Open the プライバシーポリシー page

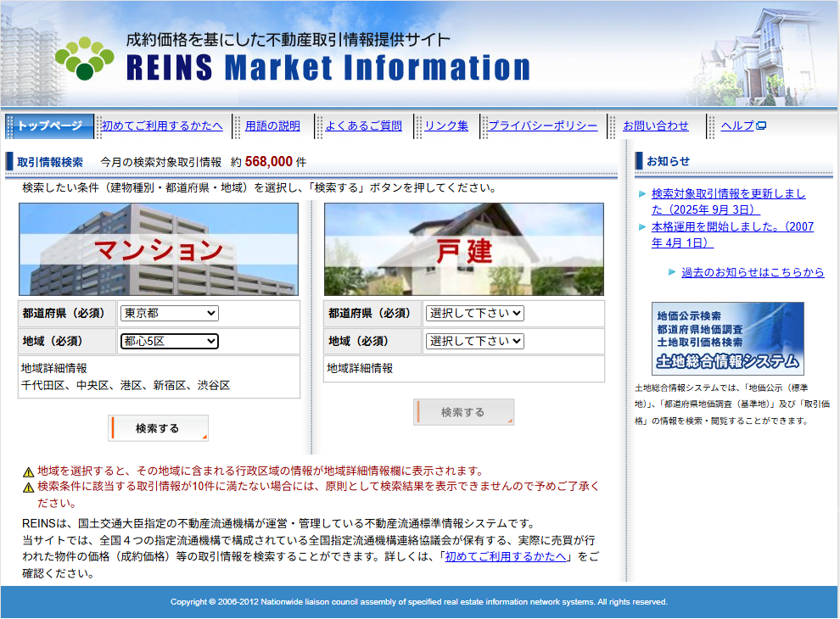[542, 125]
